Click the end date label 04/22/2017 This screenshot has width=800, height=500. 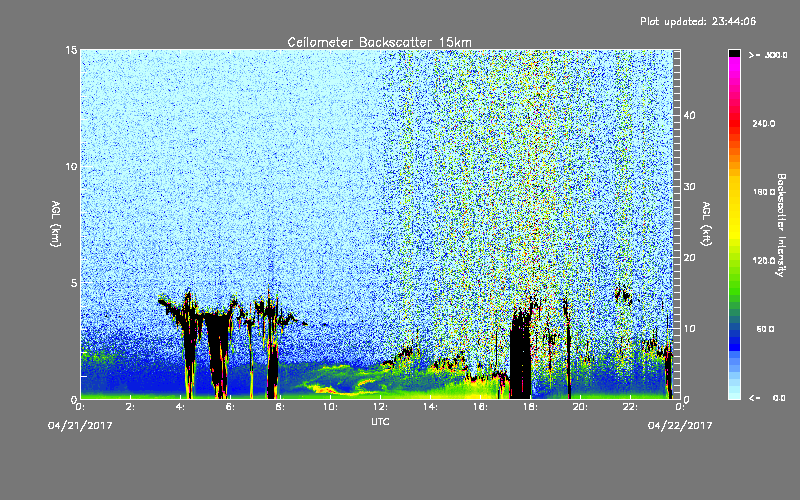(680, 425)
